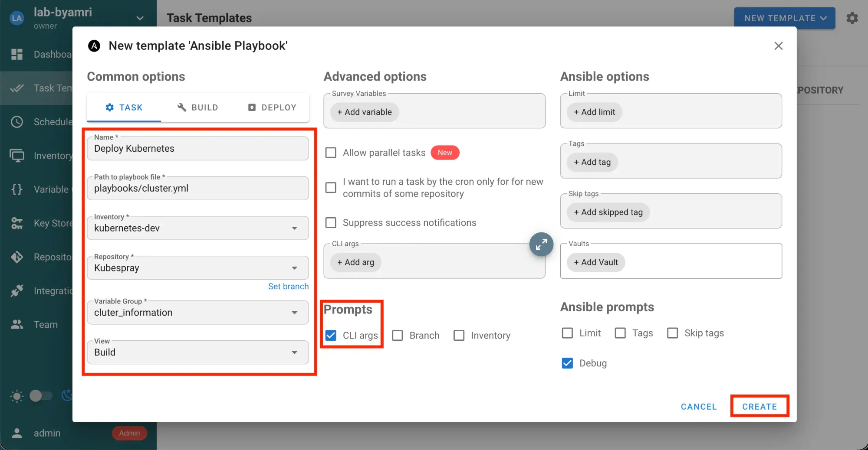Viewport: 868px width, 450px height.
Task: Toggle the dark mode switch
Action: tap(41, 396)
